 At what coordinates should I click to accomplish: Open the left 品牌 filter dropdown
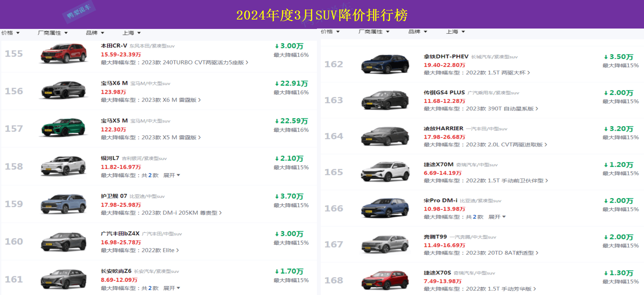coord(95,33)
